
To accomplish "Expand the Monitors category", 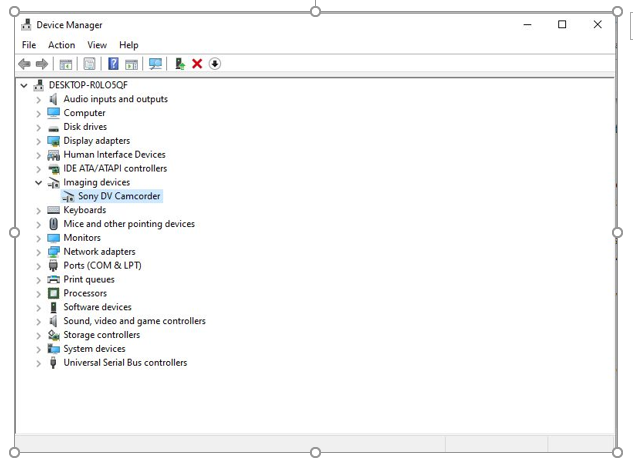I will 38,239.
